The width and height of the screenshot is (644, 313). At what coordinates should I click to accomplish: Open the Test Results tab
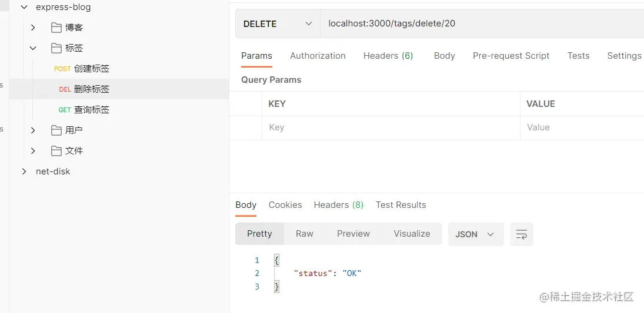(401, 205)
